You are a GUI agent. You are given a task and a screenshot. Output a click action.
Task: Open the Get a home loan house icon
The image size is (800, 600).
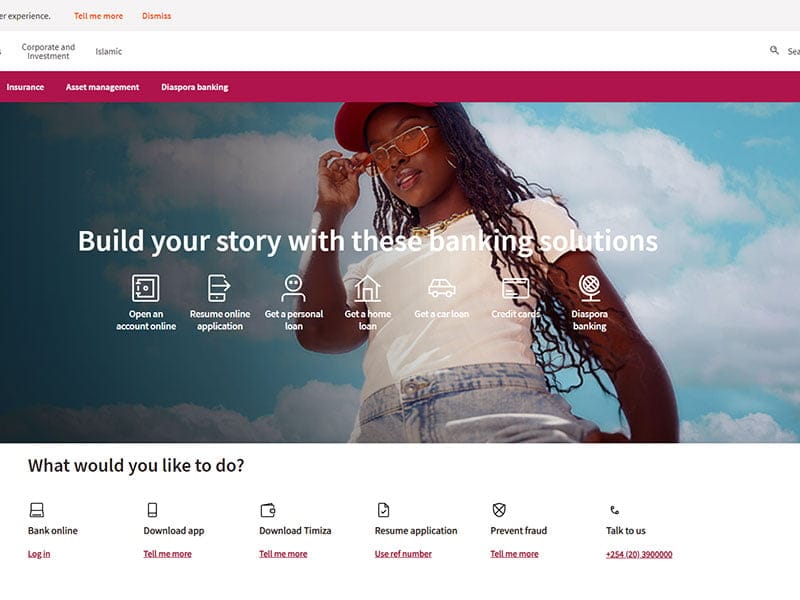click(367, 288)
